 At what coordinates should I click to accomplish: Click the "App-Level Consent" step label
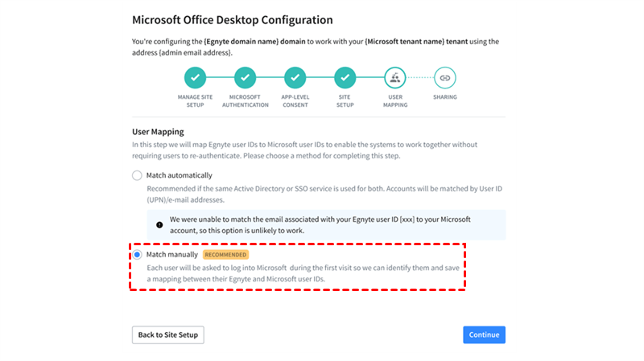pos(295,101)
